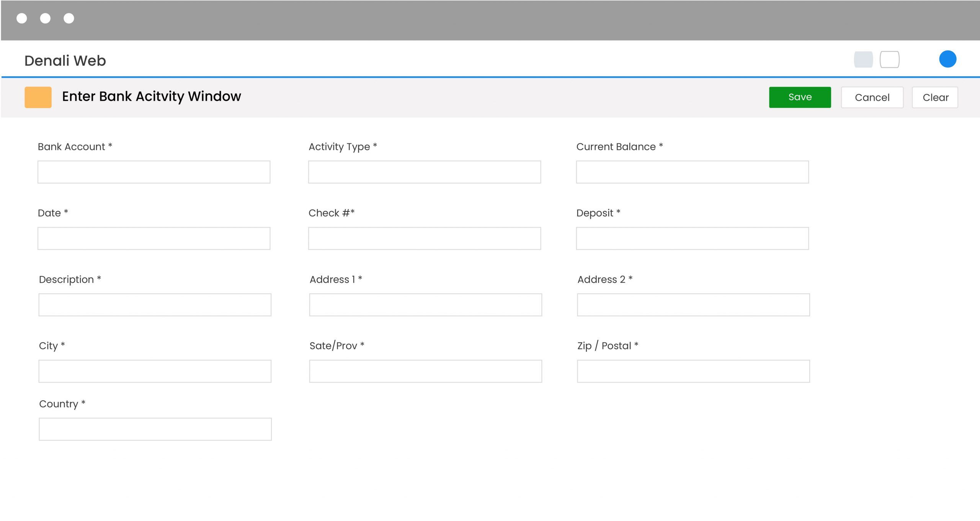The width and height of the screenshot is (980, 521).
Task: Select the Current Balance field
Action: coord(692,172)
